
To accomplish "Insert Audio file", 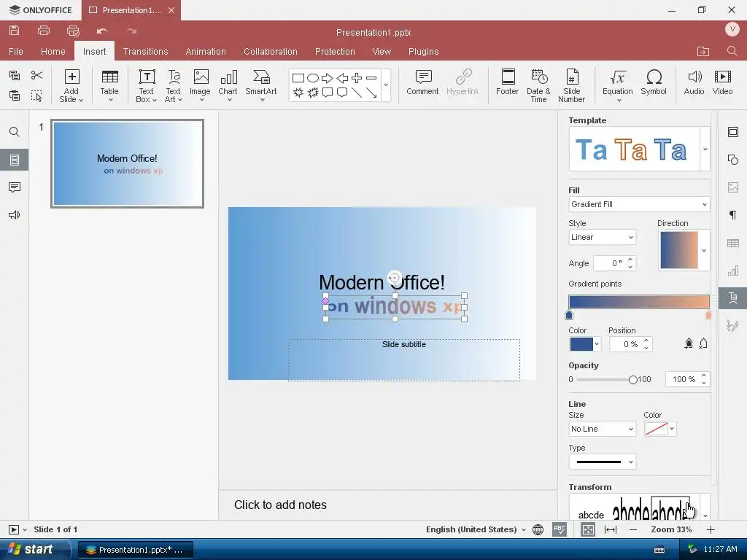I will point(694,82).
